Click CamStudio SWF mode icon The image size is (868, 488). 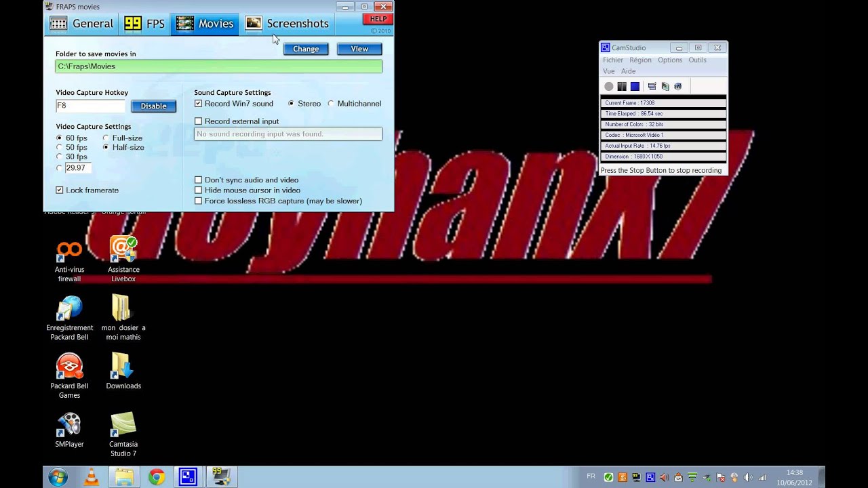tap(677, 86)
